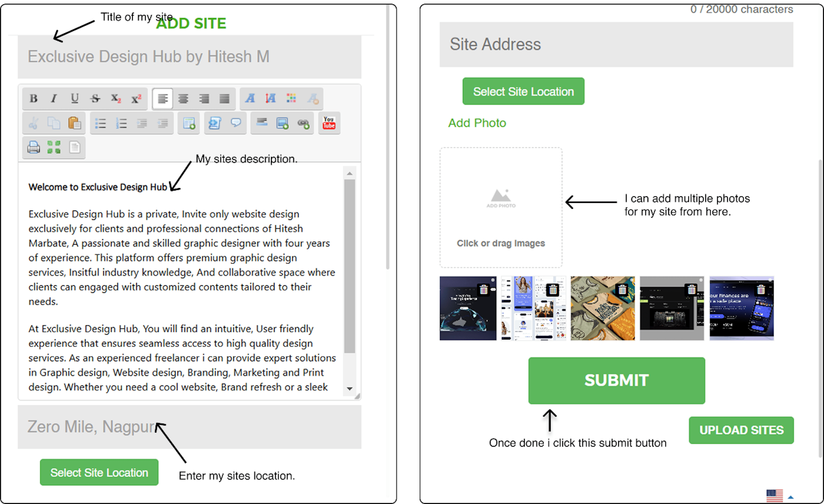The width and height of the screenshot is (824, 504).
Task: Enable superscript formatting
Action: [x=136, y=99]
